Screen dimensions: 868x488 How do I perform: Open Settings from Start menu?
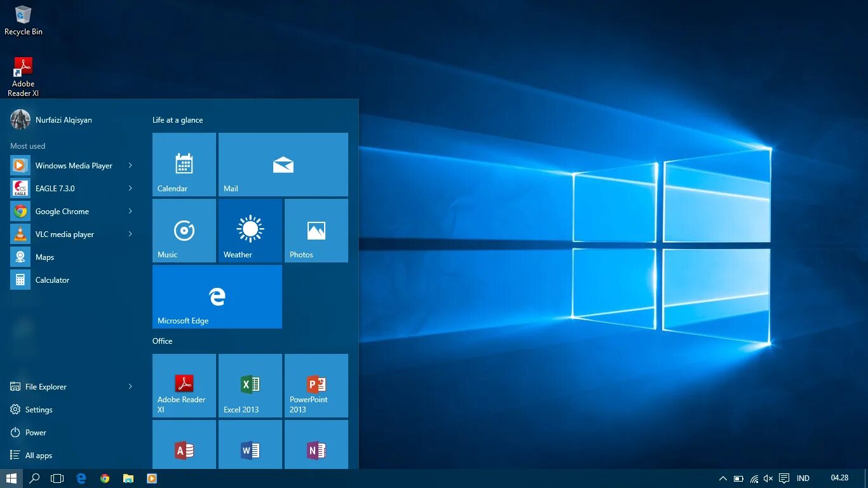point(31,409)
